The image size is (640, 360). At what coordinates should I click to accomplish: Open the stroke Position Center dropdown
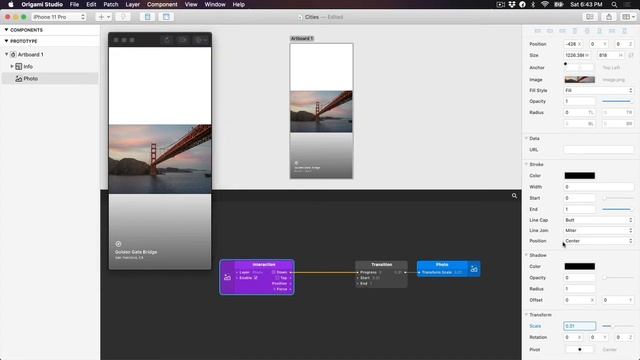click(x=598, y=241)
